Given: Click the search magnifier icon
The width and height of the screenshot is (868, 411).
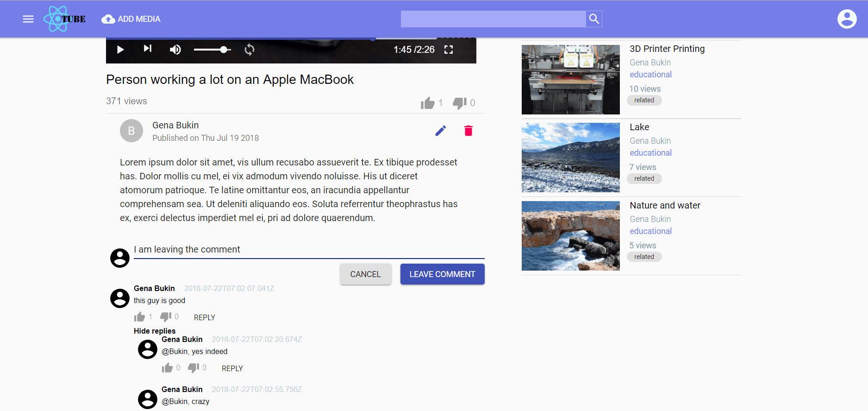Looking at the screenshot, I should coord(594,19).
